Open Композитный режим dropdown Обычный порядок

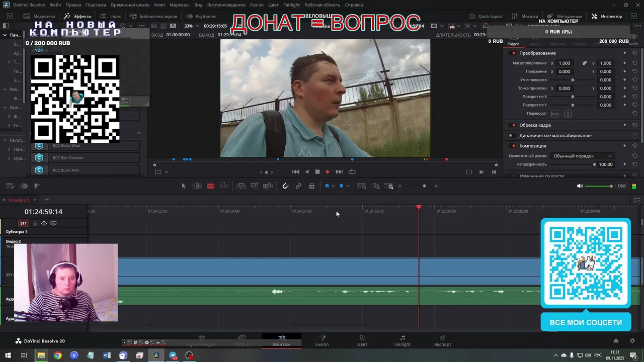tap(582, 156)
